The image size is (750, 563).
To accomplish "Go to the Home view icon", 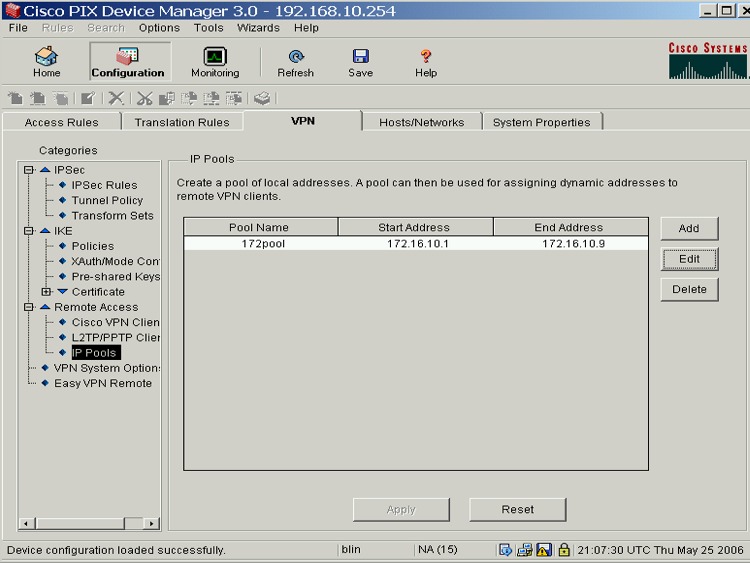I will [x=46, y=56].
